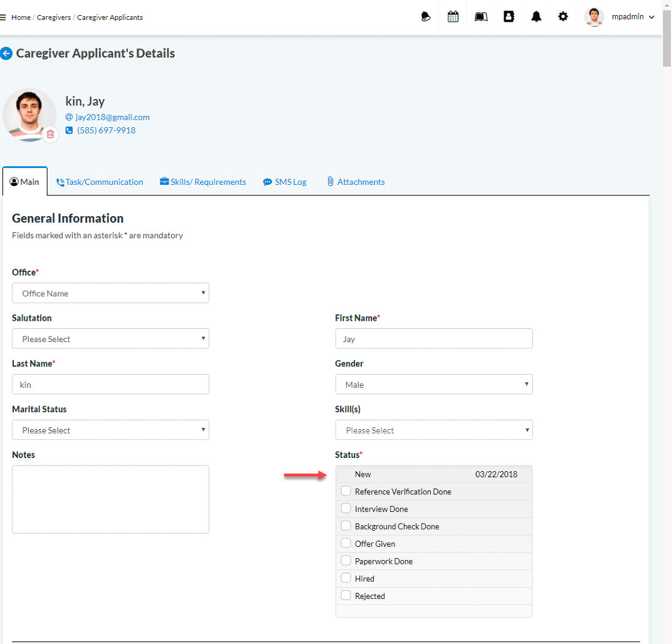Open the Marital Status dropdown
This screenshot has height=644, width=672.
[x=110, y=430]
